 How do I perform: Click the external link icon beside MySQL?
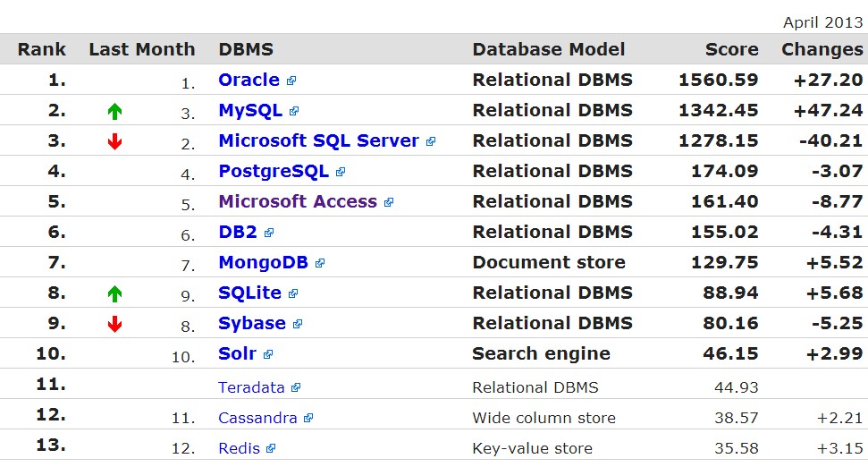pyautogui.click(x=294, y=111)
